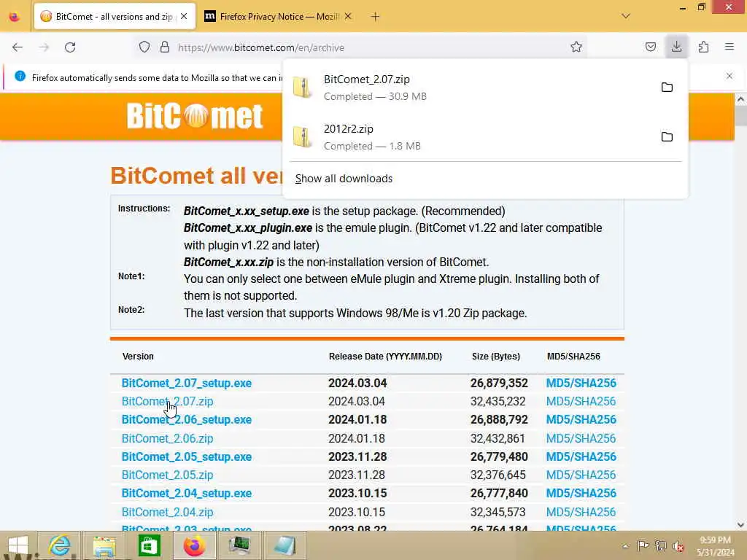Open File Explorer from the taskbar
Screen dimensions: 747x560
(x=104, y=545)
